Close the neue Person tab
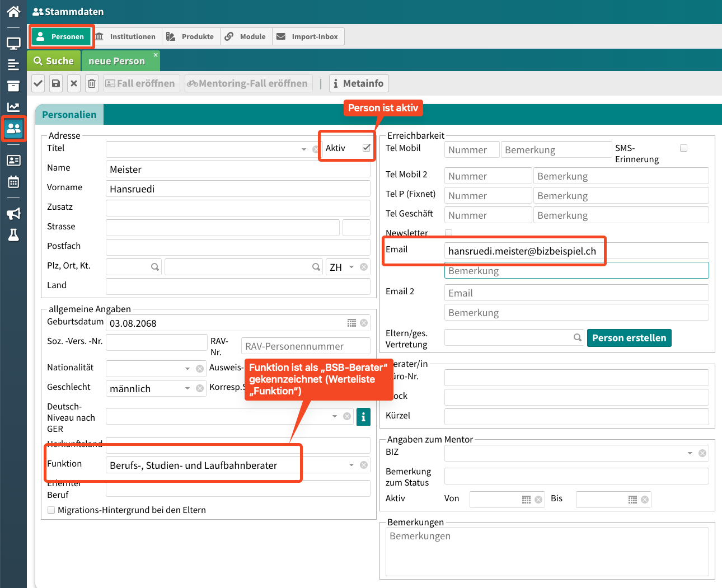722x588 pixels. point(156,54)
